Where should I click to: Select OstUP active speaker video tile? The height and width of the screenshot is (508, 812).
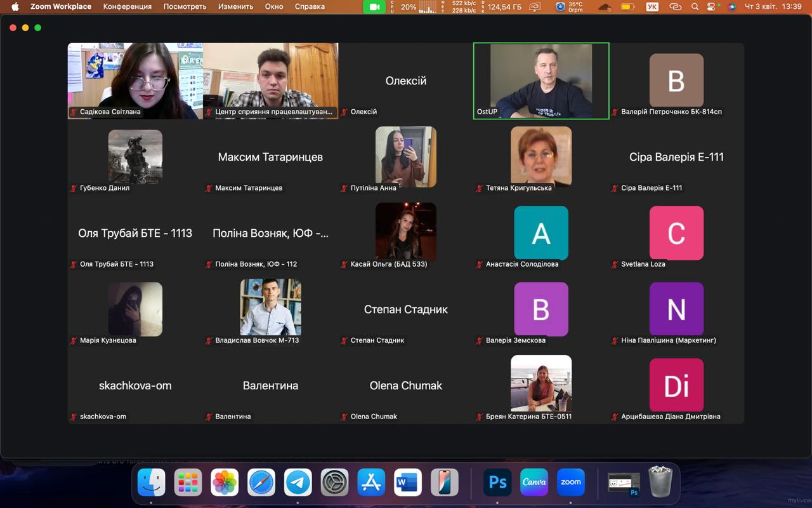[x=541, y=81]
